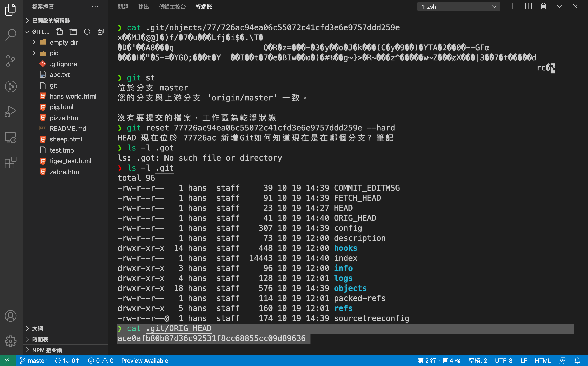Viewport: 588px width, 366px height.
Task: Select the 終端機 tab
Action: pos(204,7)
